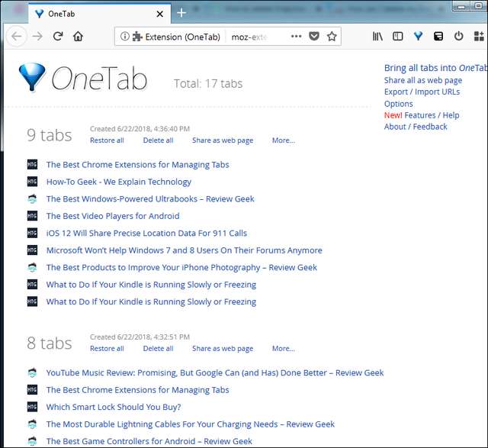Click the forward navigation arrow

click(37, 37)
